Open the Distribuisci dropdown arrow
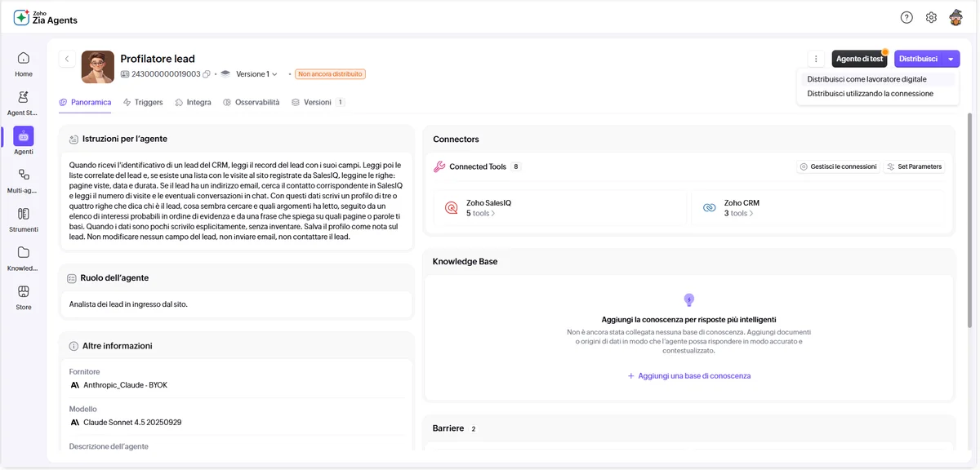The width and height of the screenshot is (980, 470). pyautogui.click(x=951, y=59)
